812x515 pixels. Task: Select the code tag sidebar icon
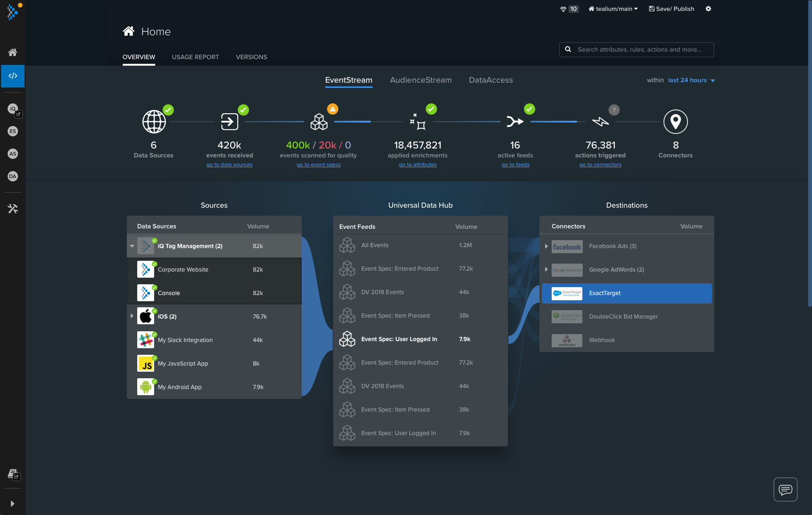(13, 76)
